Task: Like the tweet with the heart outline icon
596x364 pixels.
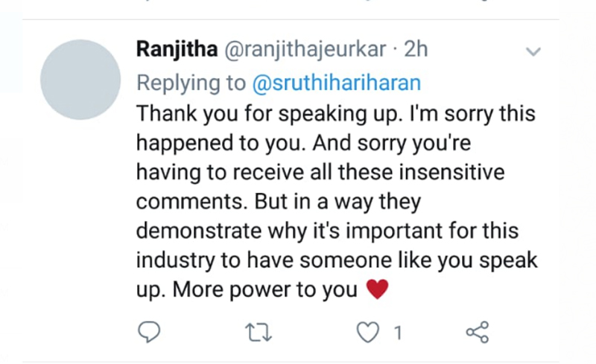Action: click(367, 332)
